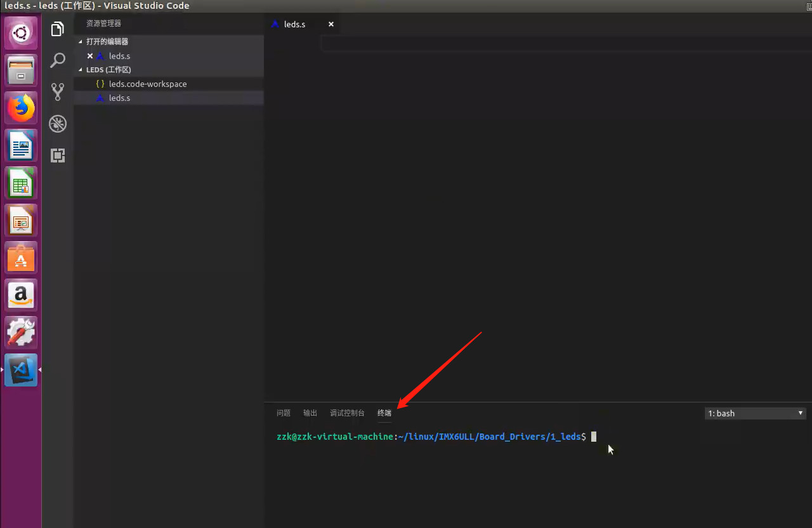
Task: Launch LibreOffice Writer from dock
Action: (x=21, y=145)
